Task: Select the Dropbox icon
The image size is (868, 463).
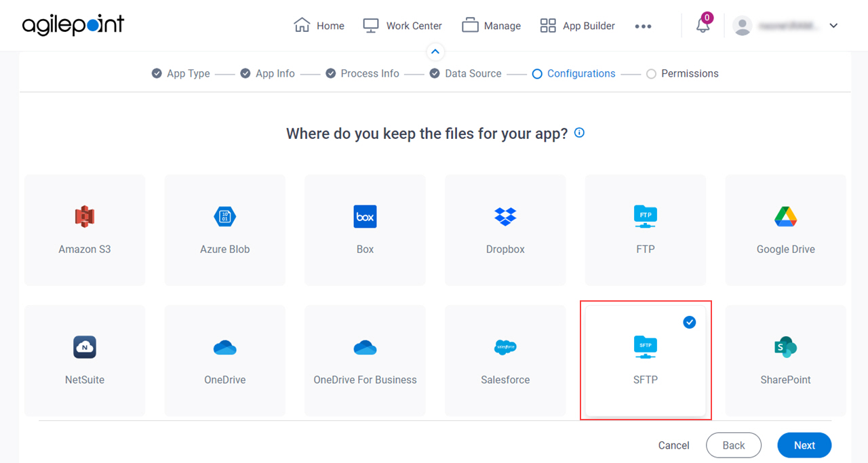Action: (505, 216)
